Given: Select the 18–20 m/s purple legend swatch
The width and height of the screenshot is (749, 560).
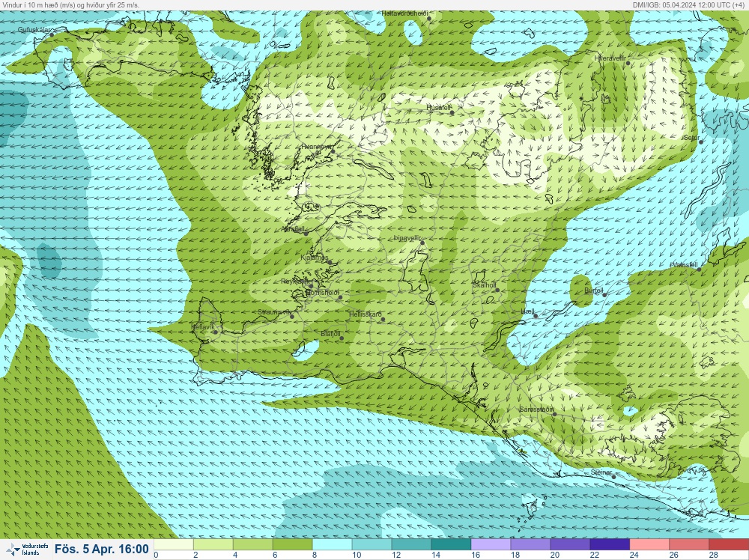Looking at the screenshot, I should pyautogui.click(x=531, y=545).
